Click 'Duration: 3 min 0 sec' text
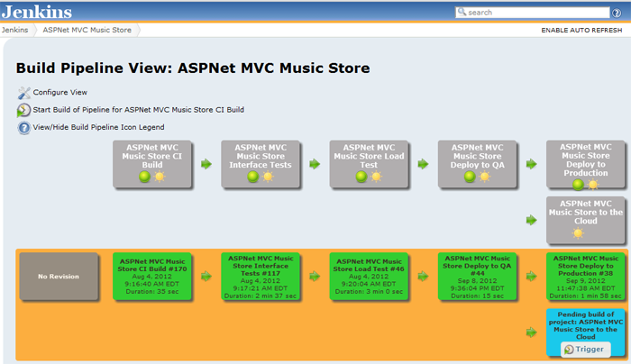 click(x=369, y=291)
